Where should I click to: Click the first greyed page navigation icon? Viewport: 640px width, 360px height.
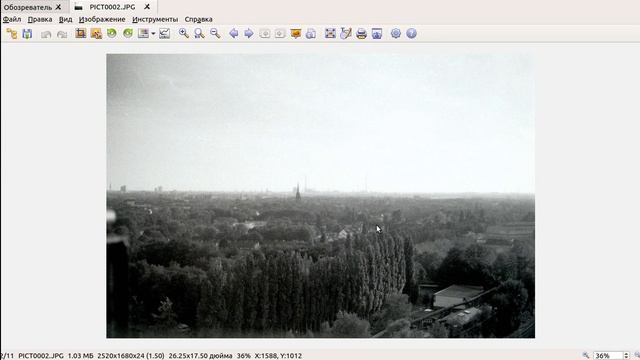pos(264,33)
